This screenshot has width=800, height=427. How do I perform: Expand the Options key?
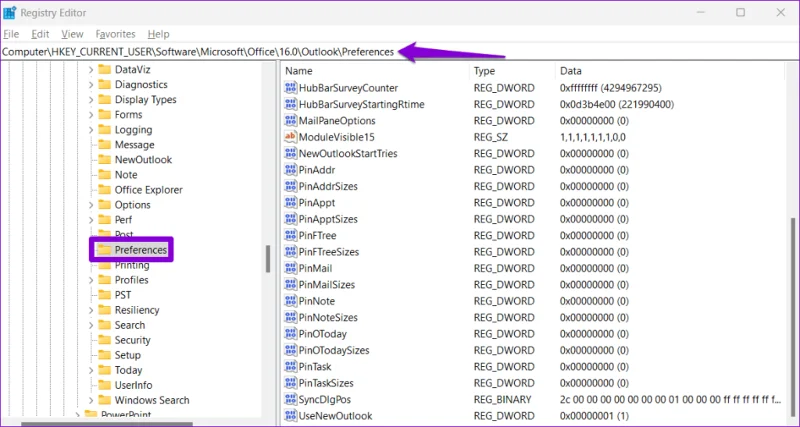[91, 205]
